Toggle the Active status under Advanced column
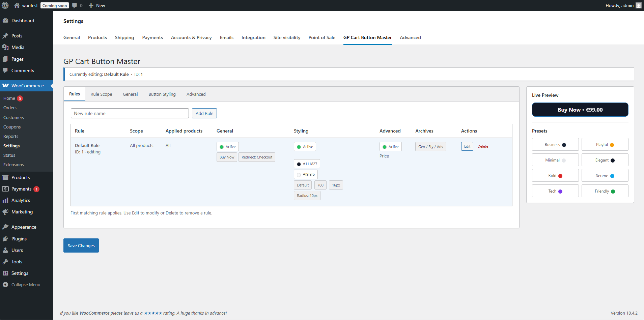644x320 pixels. [391, 147]
